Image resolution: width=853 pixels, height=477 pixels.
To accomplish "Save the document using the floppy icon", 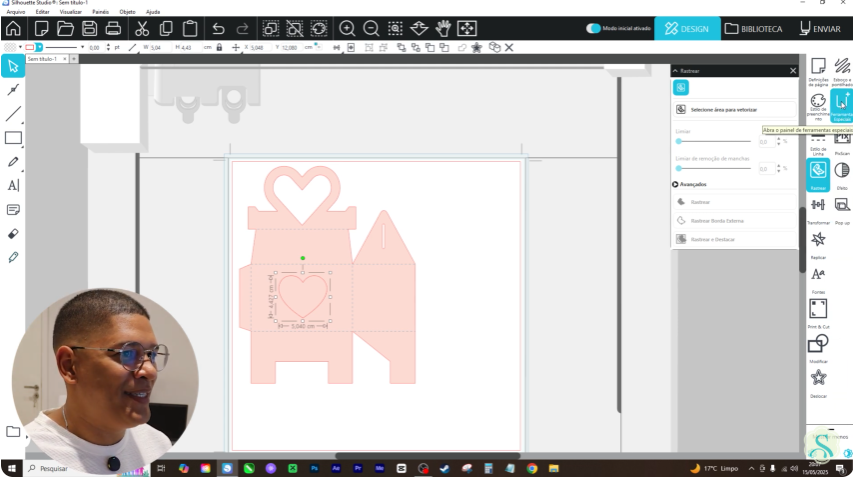I will pos(89,28).
